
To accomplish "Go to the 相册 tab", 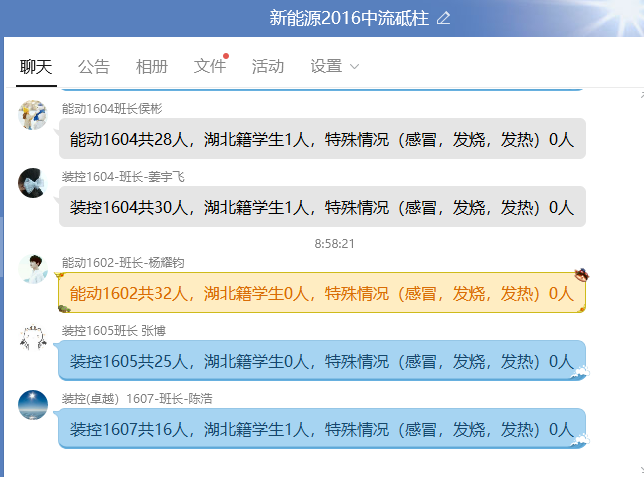I will click(x=152, y=67).
